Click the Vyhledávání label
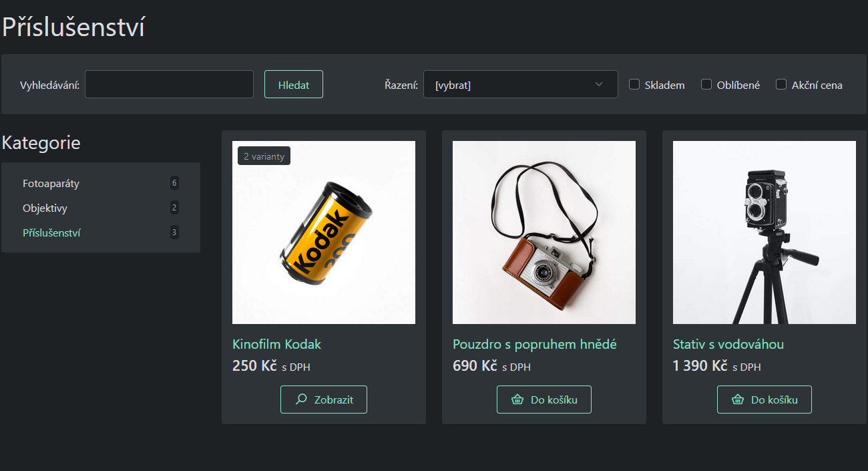Image resolution: width=868 pixels, height=471 pixels. coord(50,85)
